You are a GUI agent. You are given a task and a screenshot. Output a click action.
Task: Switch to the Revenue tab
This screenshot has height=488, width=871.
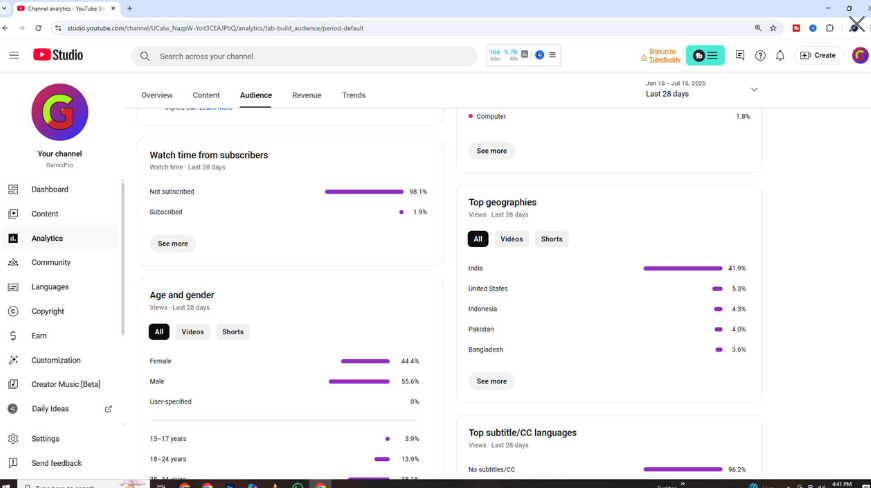click(306, 95)
